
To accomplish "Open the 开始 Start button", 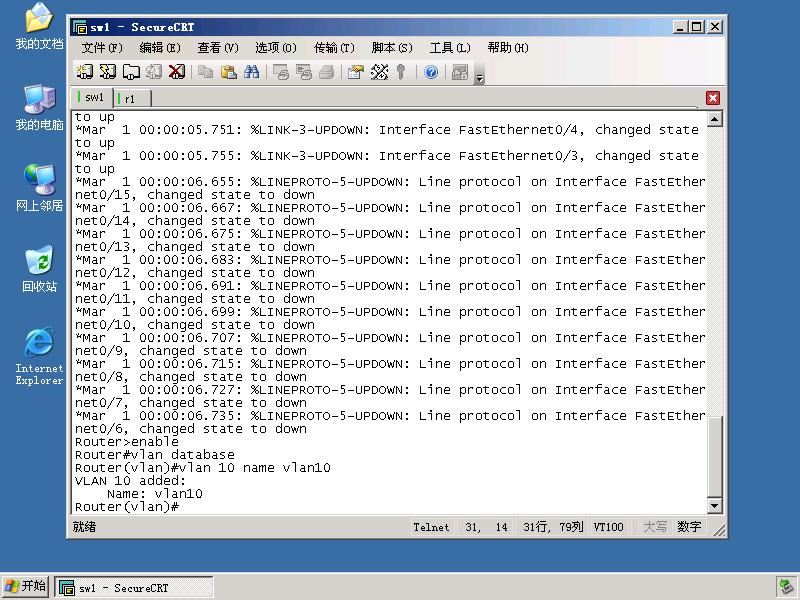I will click(x=25, y=586).
